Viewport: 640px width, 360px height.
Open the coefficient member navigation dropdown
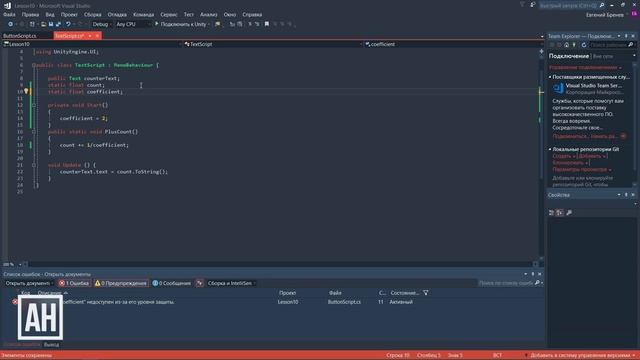[x=453, y=44]
